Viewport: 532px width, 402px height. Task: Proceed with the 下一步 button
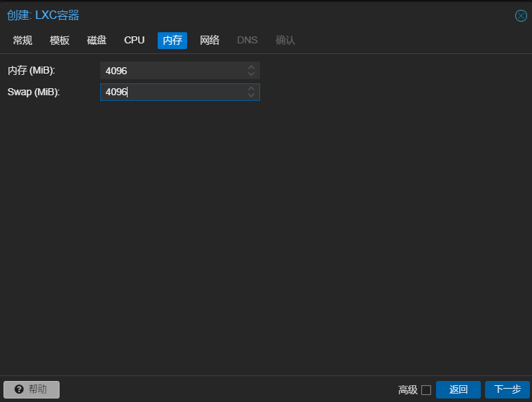[507, 389]
